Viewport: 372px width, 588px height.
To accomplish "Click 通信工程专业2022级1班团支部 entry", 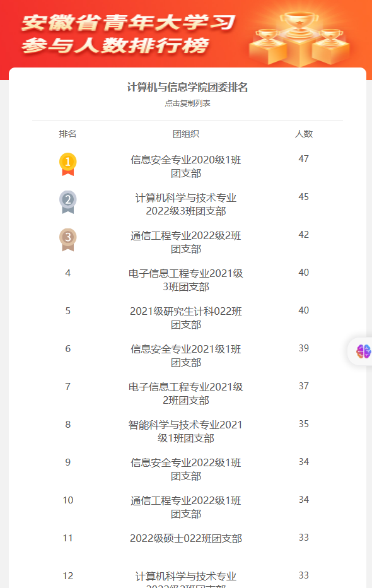I will [x=186, y=507].
